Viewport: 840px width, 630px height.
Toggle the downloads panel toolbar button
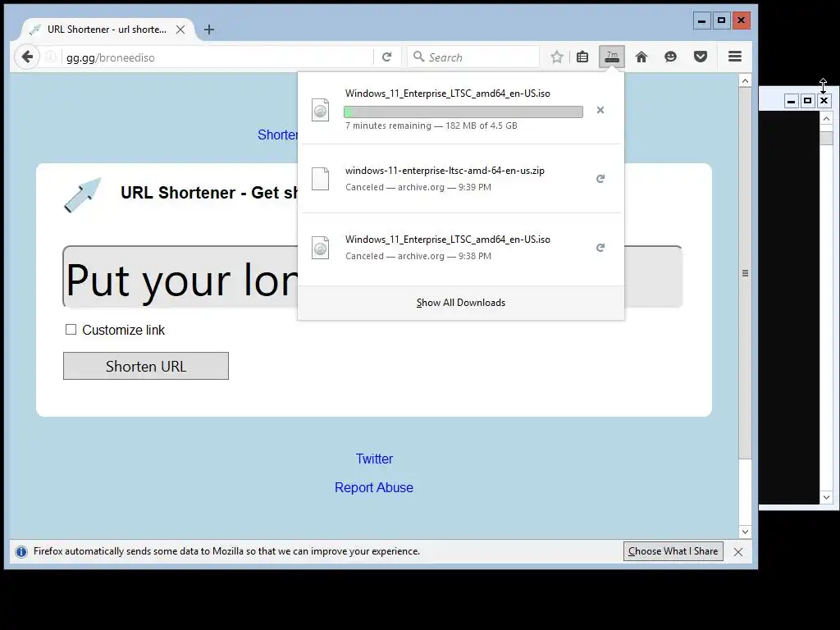click(x=612, y=57)
